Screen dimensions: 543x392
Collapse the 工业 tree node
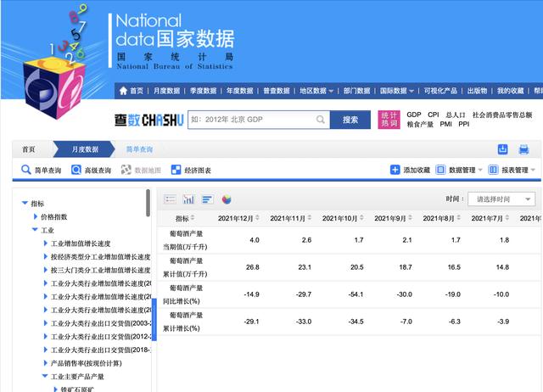(x=36, y=230)
